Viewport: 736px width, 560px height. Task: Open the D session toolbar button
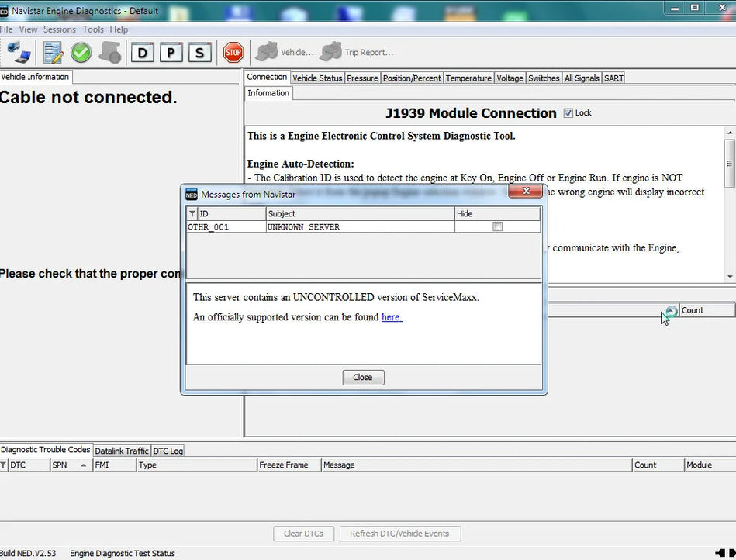pyautogui.click(x=143, y=53)
